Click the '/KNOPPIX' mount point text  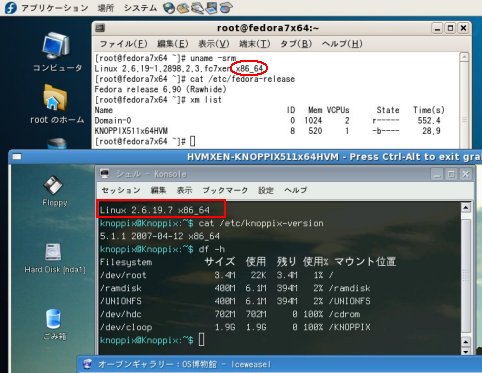(x=349, y=327)
